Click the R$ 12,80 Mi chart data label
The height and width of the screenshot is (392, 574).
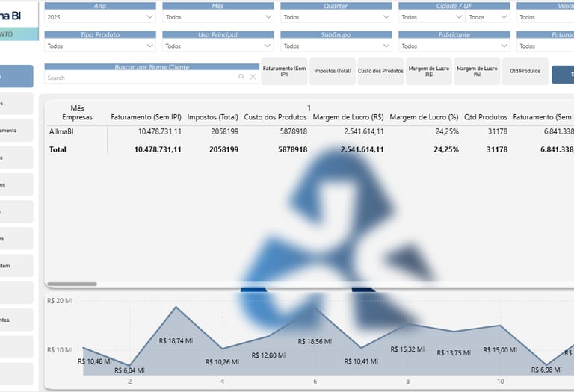[x=268, y=355]
